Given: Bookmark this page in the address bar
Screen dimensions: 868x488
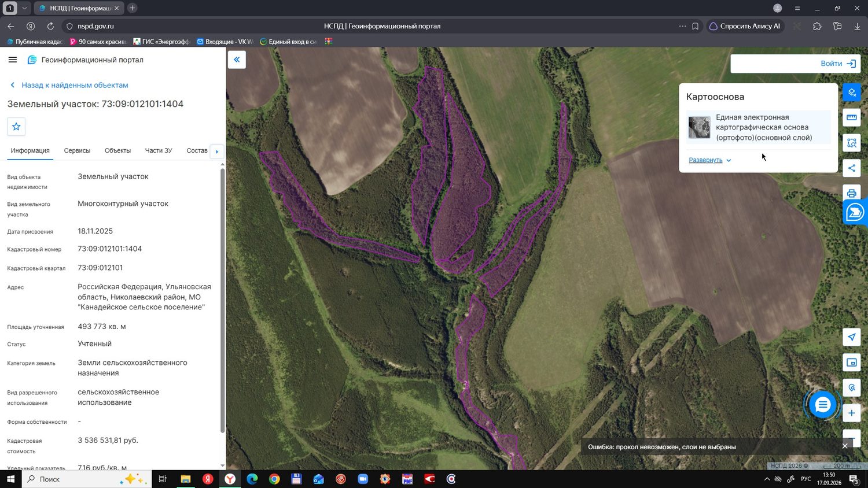Looking at the screenshot, I should point(695,26).
